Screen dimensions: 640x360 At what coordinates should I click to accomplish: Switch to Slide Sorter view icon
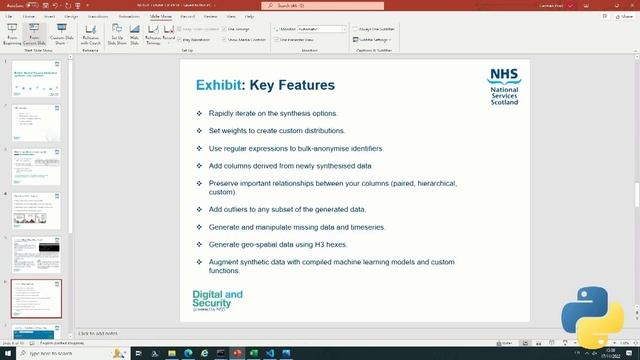(x=538, y=343)
